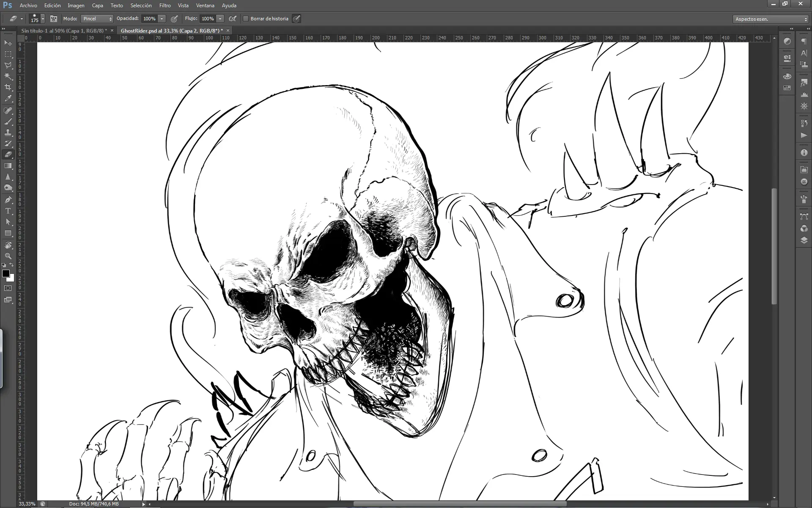The width and height of the screenshot is (812, 508).
Task: Open the Capa menu
Action: [97, 6]
